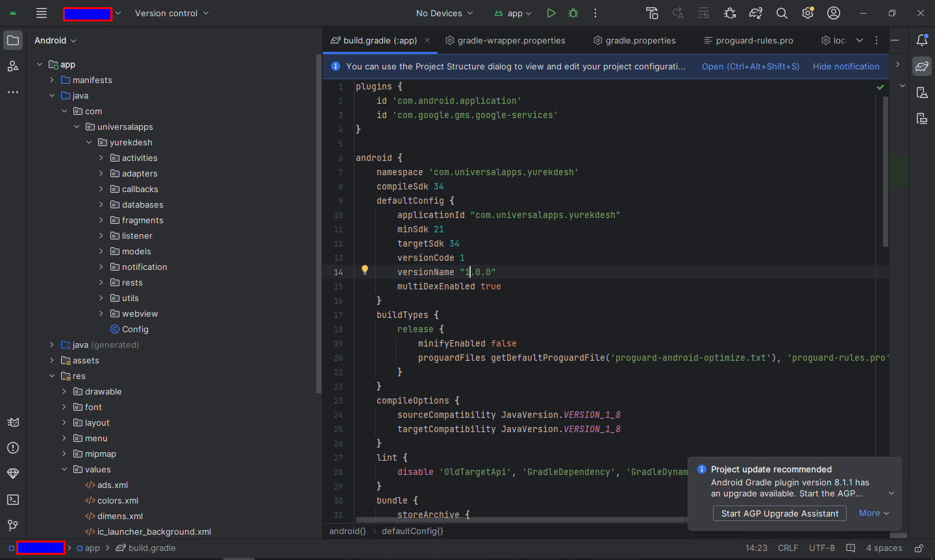Start debugging with the bug icon
This screenshot has width=935, height=560.
573,13
